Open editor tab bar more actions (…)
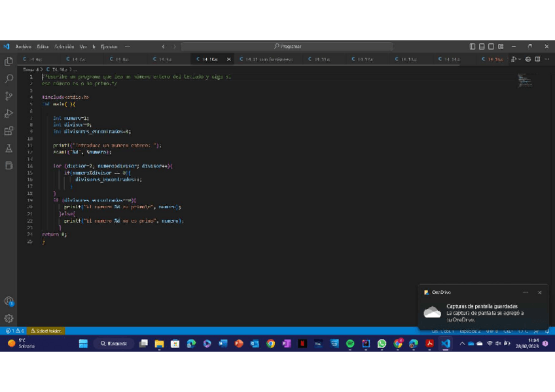This screenshot has height=392, width=555. pos(547,60)
